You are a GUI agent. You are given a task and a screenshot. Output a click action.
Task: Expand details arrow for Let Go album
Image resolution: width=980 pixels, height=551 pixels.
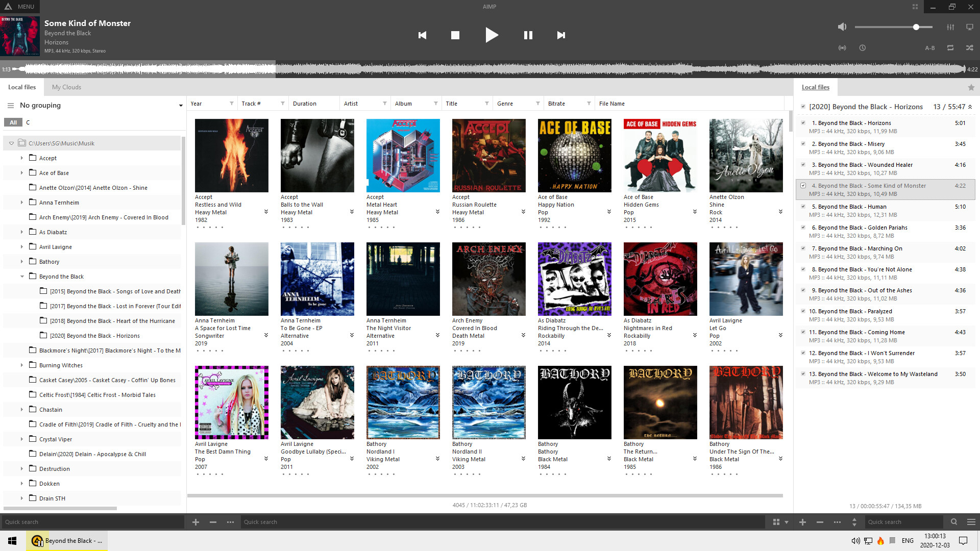[x=780, y=335]
